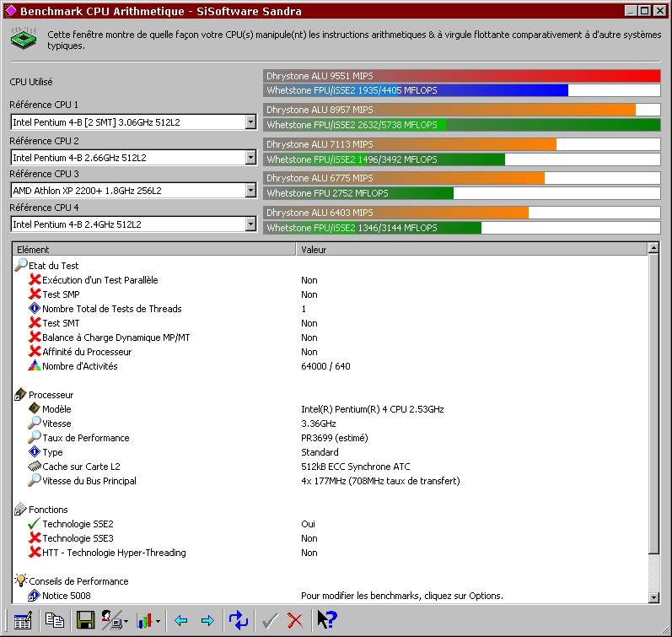This screenshot has height=637, width=672.
Task: Click the red X icon next to Test SMP
Action: point(35,294)
